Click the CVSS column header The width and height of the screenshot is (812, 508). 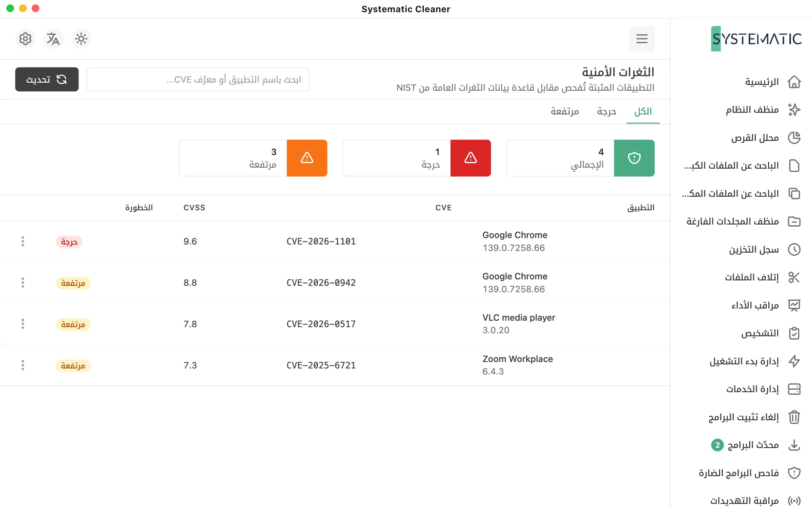pyautogui.click(x=194, y=208)
